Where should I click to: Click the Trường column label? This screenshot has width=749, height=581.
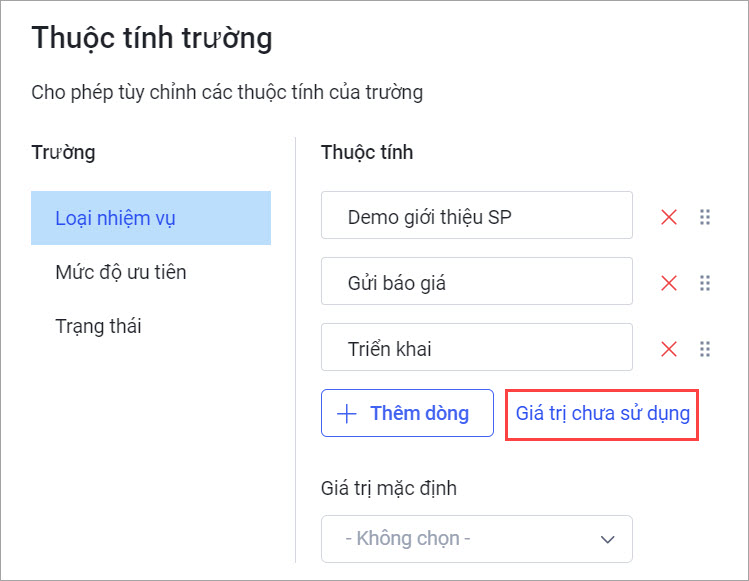coord(63,153)
